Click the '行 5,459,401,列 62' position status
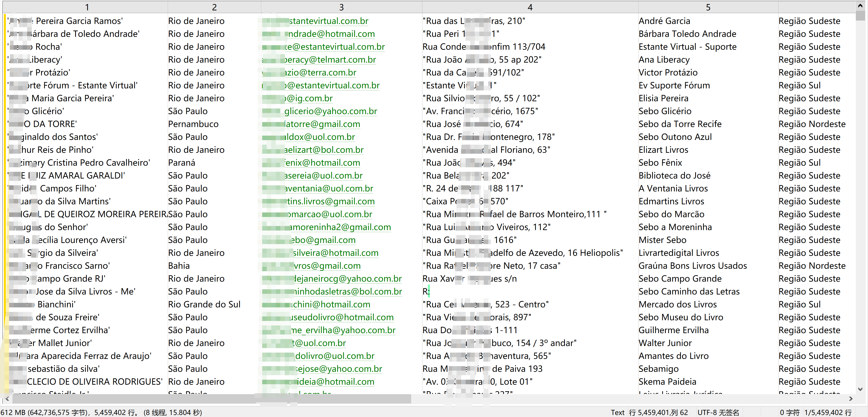This screenshot has height=417, width=868. [658, 412]
